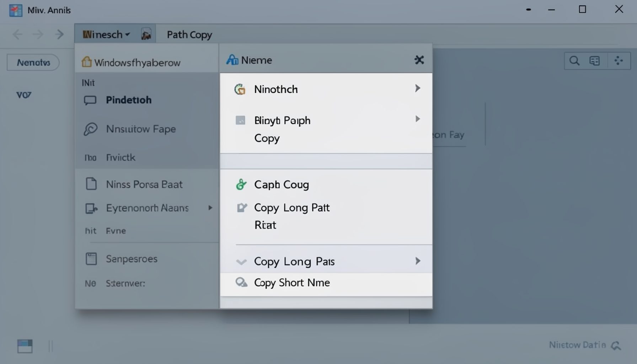Click the Nieme header icon

pos(232,60)
